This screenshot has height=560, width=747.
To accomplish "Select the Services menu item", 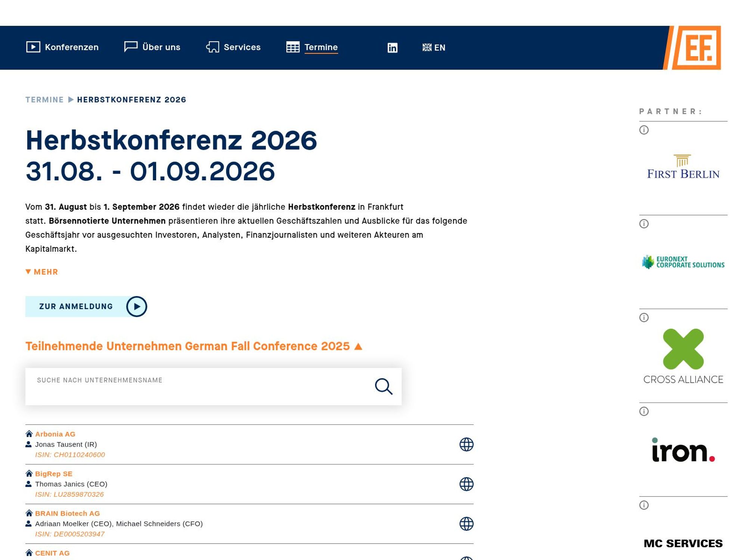I will tap(242, 47).
